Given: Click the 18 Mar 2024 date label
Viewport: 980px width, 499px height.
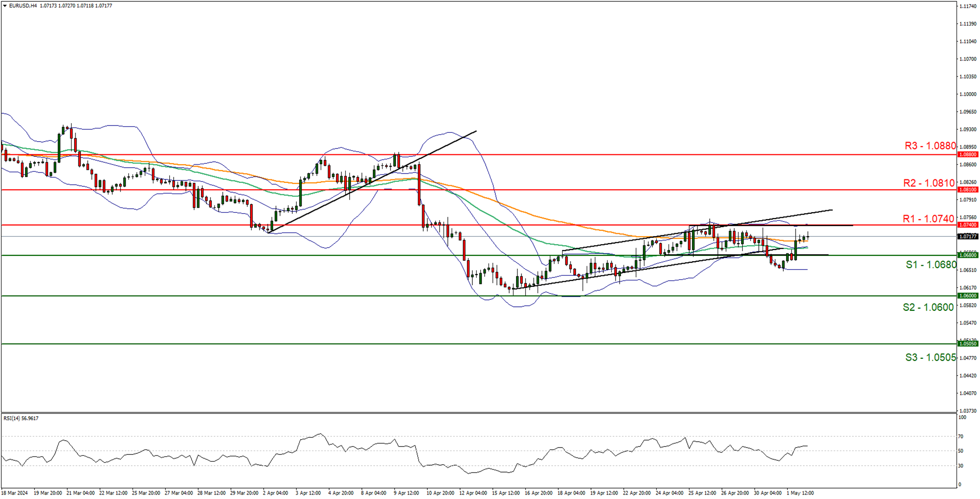Looking at the screenshot, I should pos(15,493).
